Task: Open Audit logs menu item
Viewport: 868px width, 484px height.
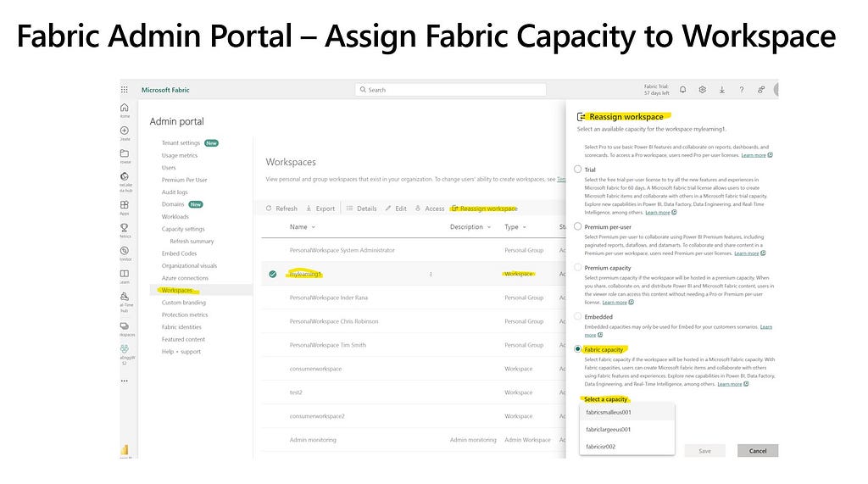Action: tap(175, 192)
